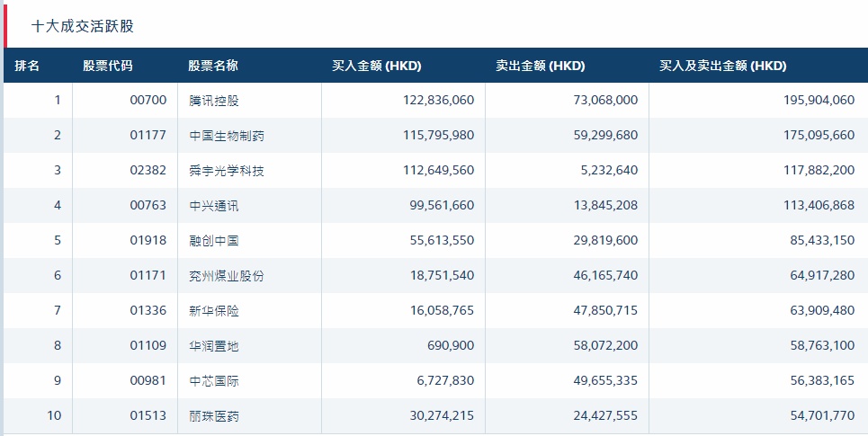This screenshot has width=868, height=436.
Task: Select stock code 01109
Action: click(x=148, y=345)
